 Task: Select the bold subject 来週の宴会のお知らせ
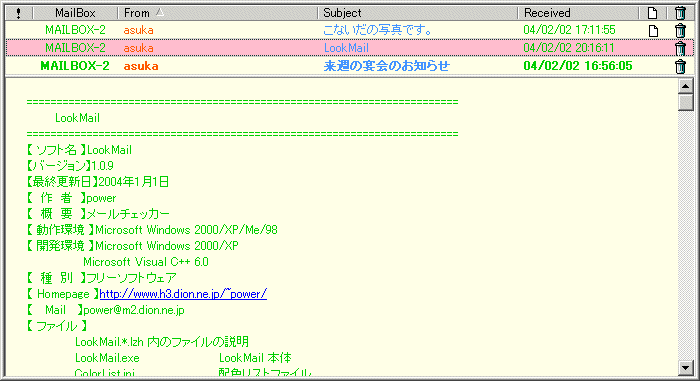click(387, 66)
